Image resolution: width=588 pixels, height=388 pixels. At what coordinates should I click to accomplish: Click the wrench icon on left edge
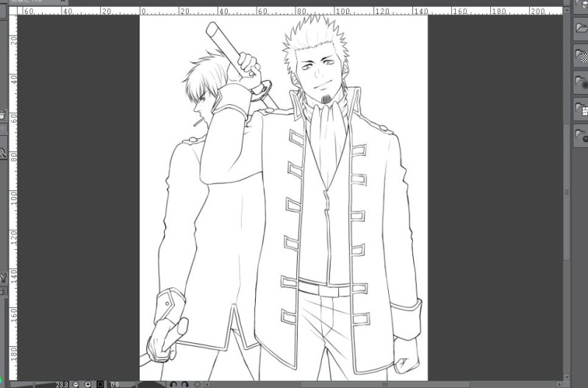point(4,278)
